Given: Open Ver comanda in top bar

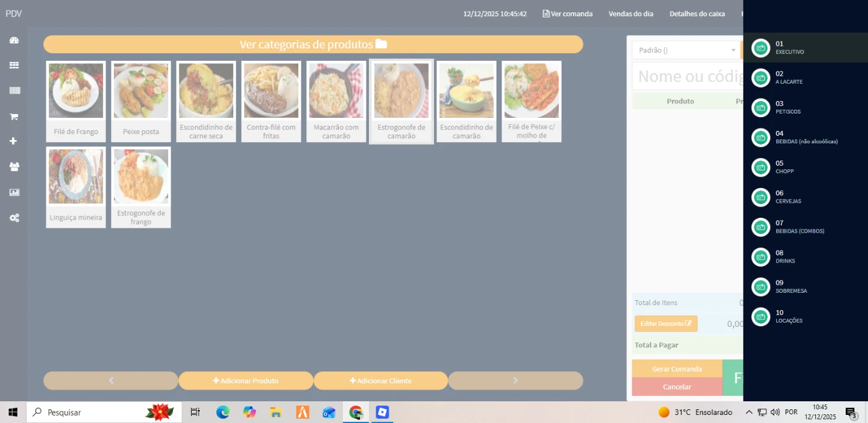Looking at the screenshot, I should (567, 14).
